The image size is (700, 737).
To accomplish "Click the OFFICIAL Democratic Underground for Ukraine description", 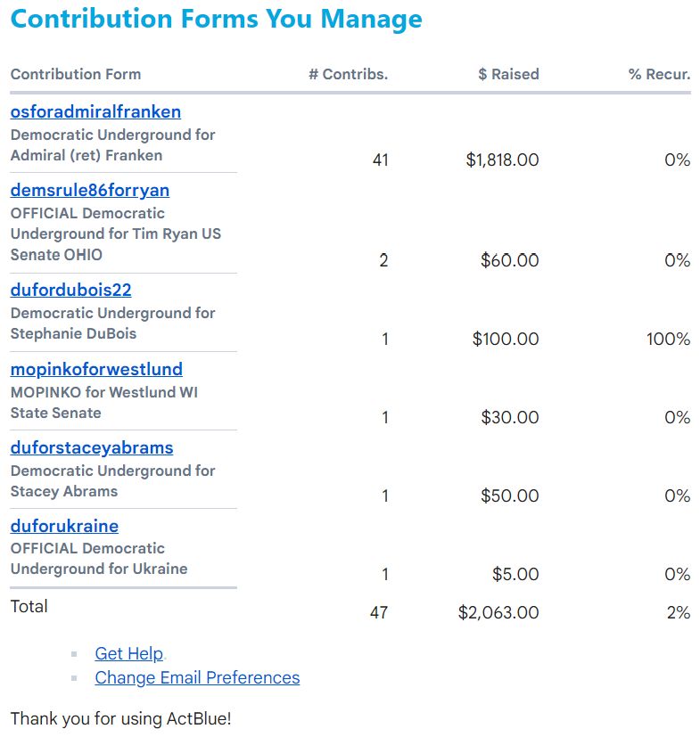I will 98,559.
